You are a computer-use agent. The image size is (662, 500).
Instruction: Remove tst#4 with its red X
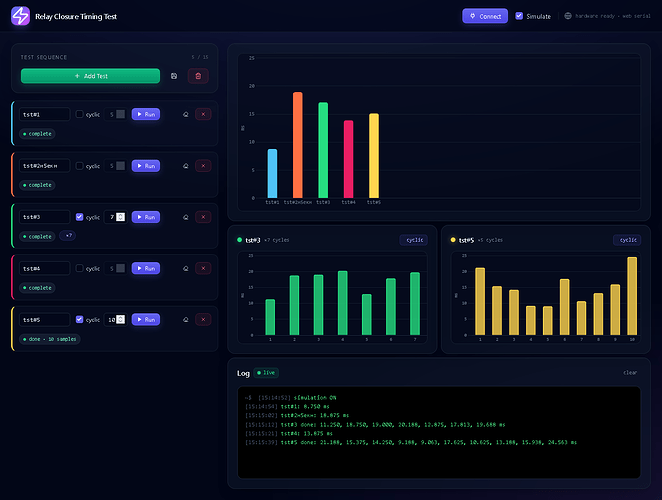click(x=203, y=269)
